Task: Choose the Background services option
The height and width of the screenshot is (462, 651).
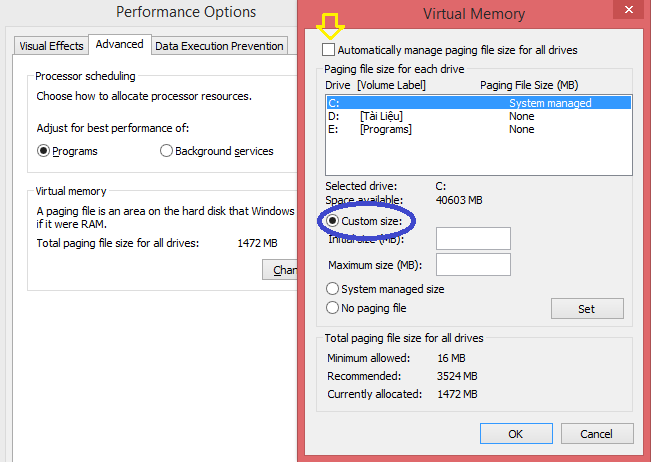Action: click(166, 151)
